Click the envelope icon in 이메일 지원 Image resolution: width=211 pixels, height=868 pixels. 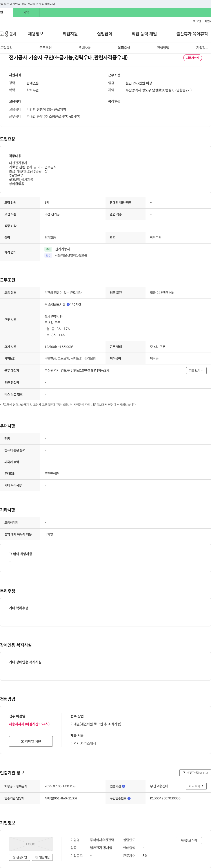(23, 741)
